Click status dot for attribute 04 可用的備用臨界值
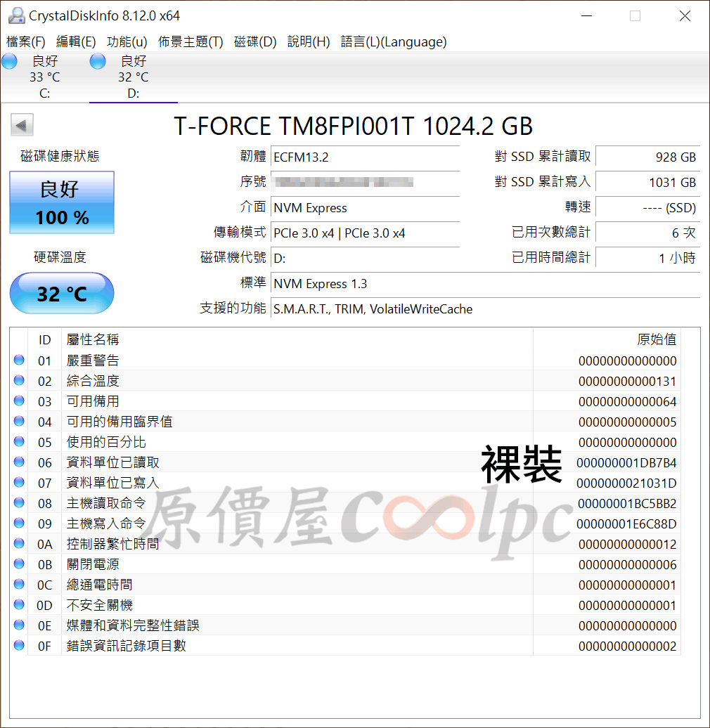710x728 pixels. click(19, 421)
